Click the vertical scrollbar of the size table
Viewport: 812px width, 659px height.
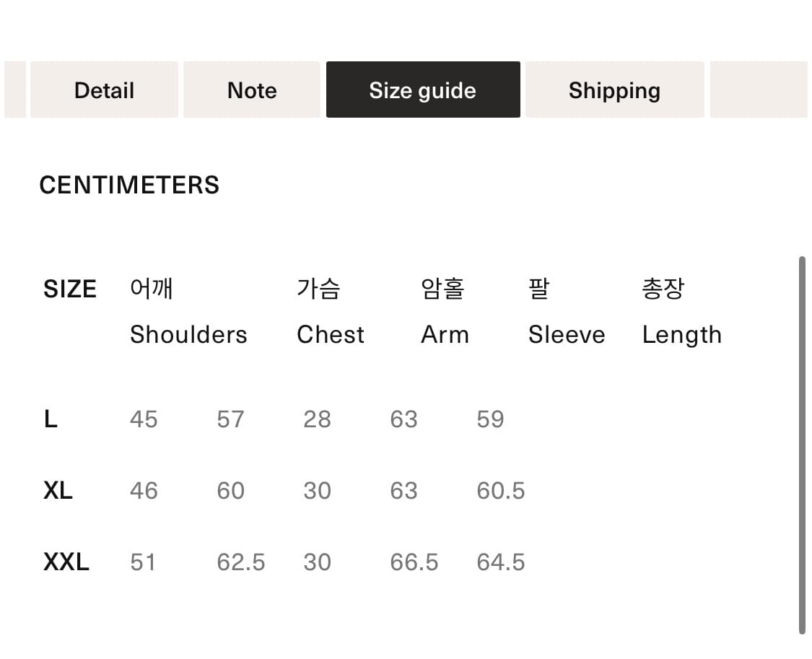point(802,445)
